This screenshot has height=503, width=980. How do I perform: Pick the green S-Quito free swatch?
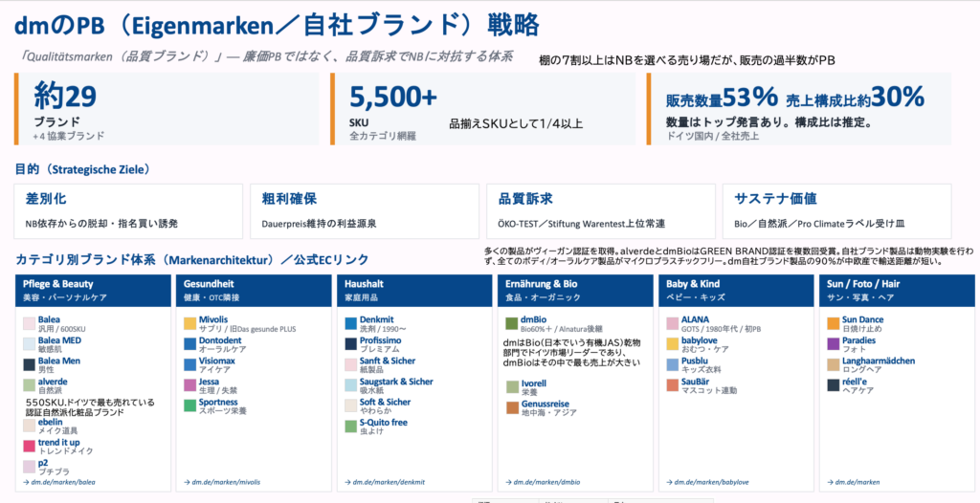[350, 426]
